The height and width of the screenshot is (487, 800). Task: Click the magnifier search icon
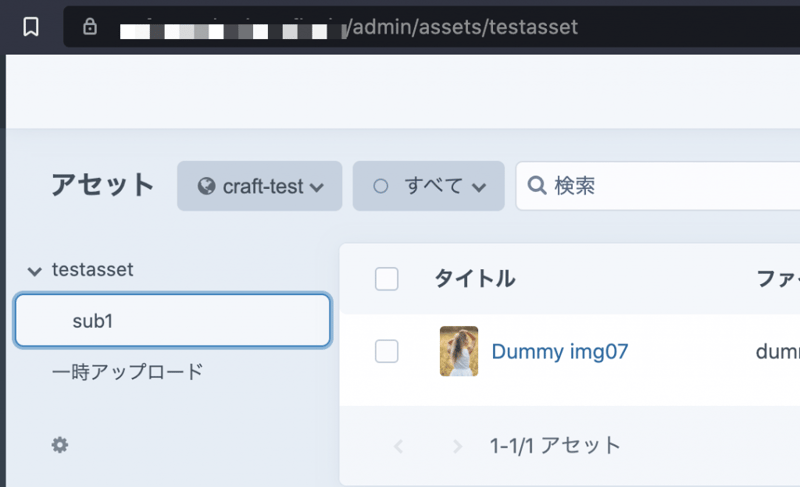click(536, 186)
